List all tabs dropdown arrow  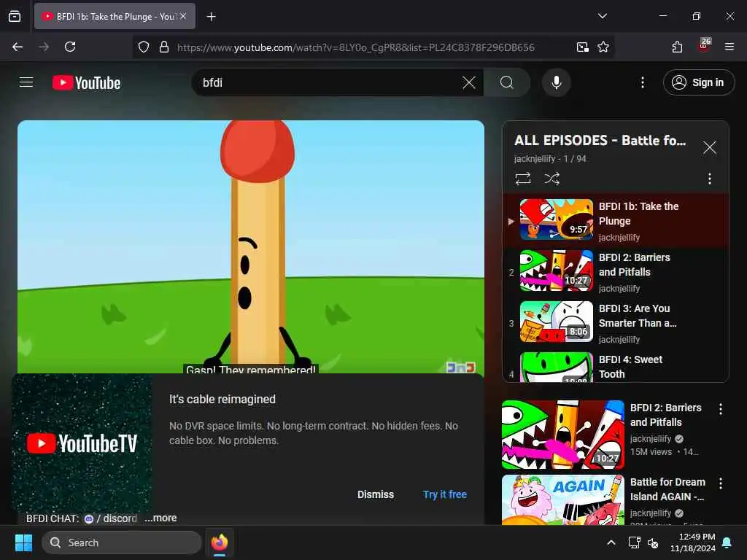tap(603, 16)
